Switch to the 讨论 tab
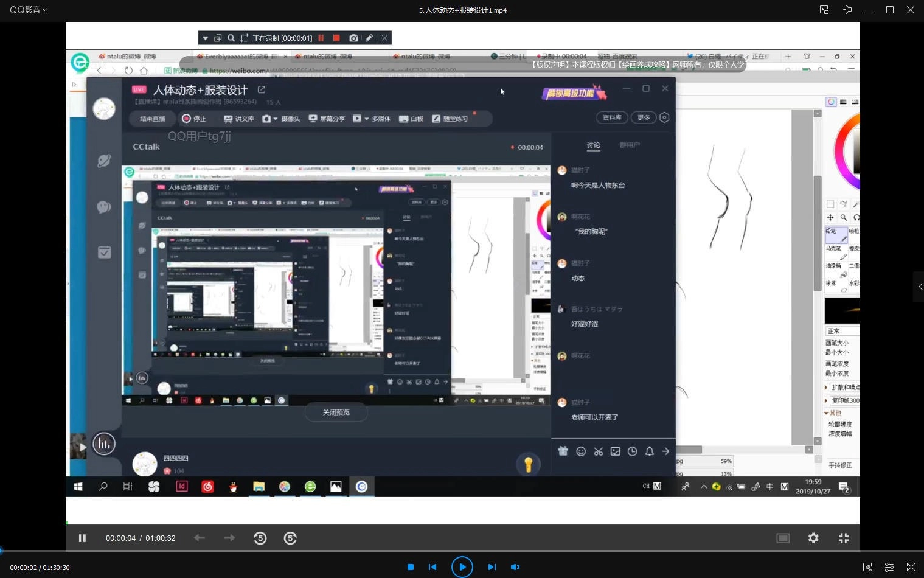 click(x=593, y=145)
